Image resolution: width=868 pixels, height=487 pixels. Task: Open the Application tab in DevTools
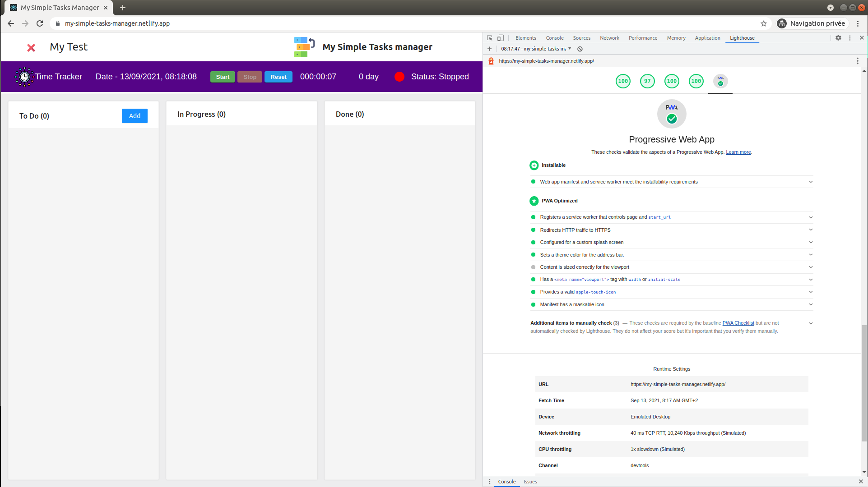tap(707, 38)
